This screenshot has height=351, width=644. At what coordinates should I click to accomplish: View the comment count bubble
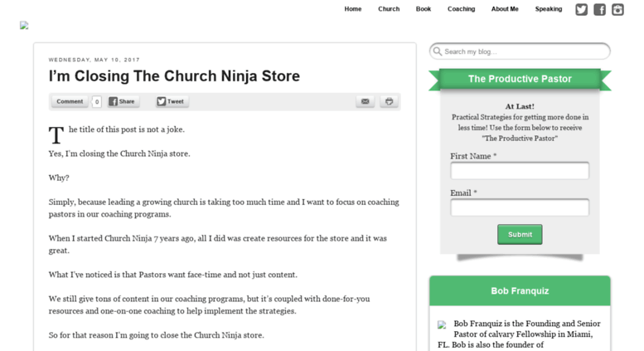click(x=96, y=101)
